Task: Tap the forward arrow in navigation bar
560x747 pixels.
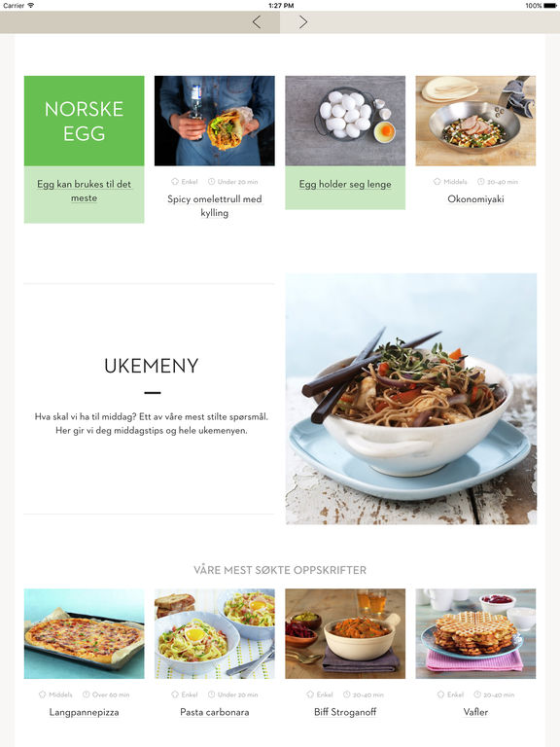Action: click(303, 22)
